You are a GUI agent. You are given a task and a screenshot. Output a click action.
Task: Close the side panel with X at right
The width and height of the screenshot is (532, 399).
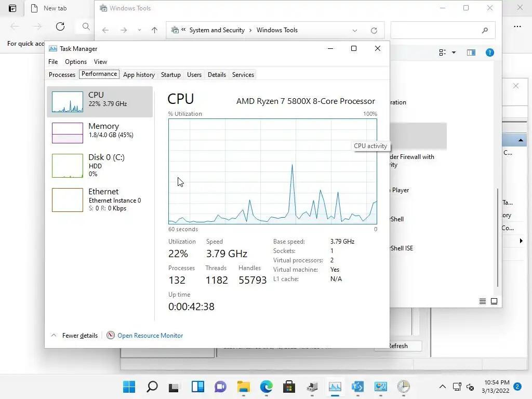click(x=516, y=86)
